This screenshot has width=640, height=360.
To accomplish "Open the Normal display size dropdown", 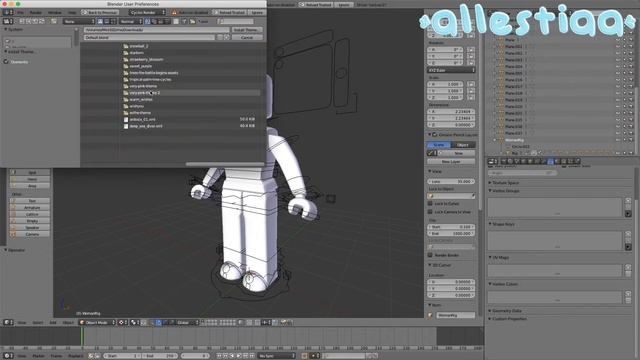I will click(130, 21).
